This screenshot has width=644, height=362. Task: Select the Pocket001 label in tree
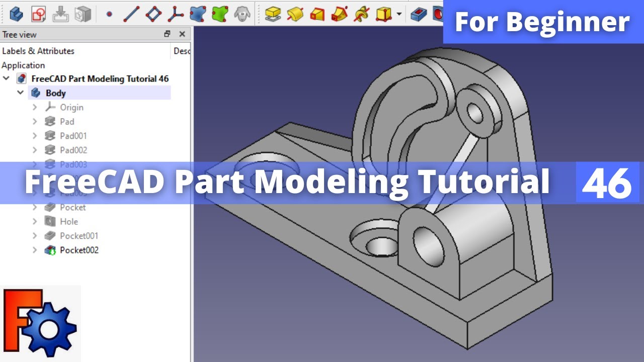(79, 236)
